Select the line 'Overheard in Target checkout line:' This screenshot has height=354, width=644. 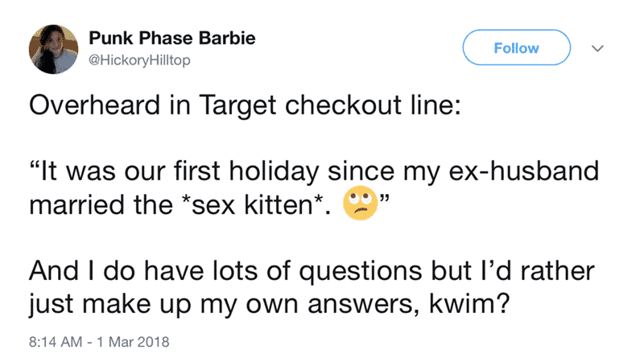point(246,105)
